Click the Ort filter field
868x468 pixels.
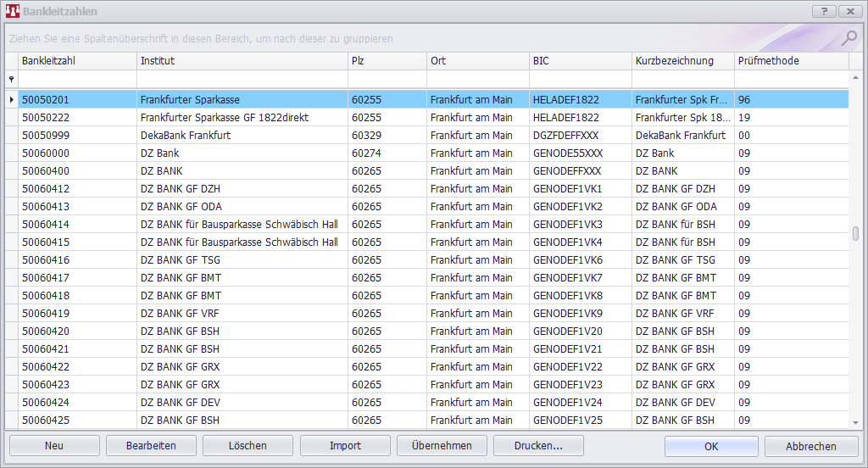pos(478,79)
